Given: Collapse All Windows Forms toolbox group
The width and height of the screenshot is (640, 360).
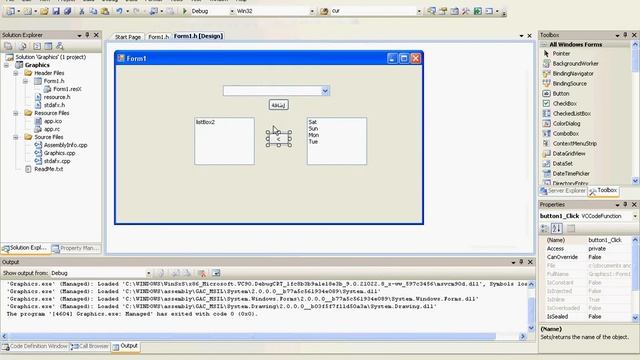Looking at the screenshot, I should coord(544,44).
